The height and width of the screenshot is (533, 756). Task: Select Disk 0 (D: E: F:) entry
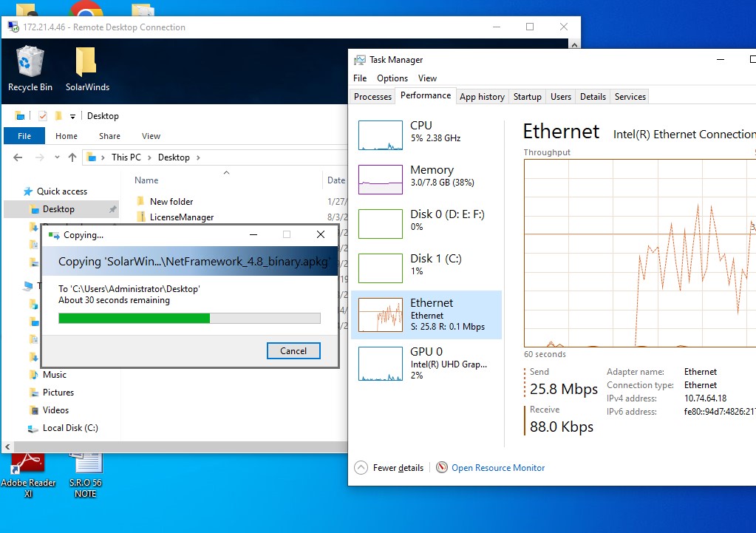(426, 224)
